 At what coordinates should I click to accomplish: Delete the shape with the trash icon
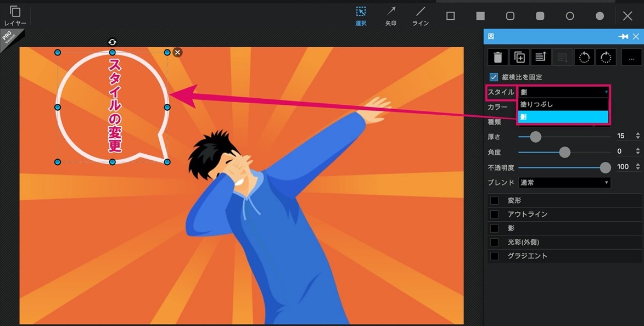click(x=498, y=58)
